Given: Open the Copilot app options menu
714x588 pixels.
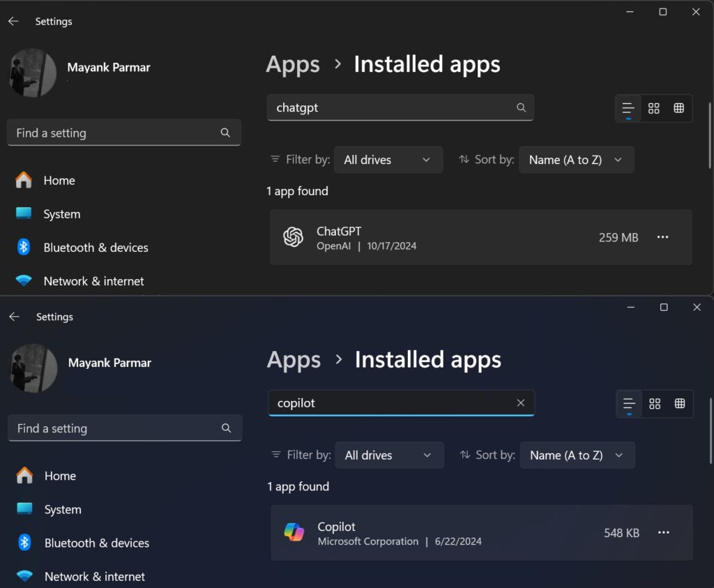Looking at the screenshot, I should (x=664, y=532).
